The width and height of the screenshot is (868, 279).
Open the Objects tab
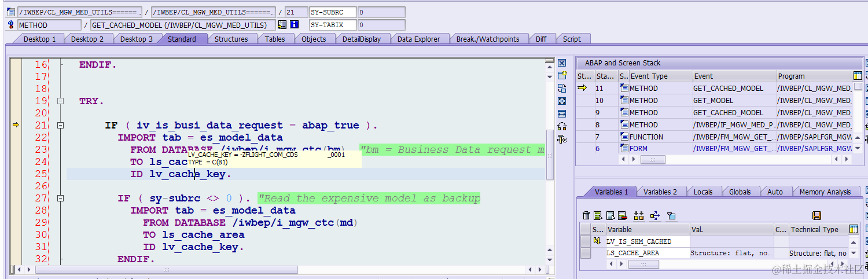coord(314,39)
